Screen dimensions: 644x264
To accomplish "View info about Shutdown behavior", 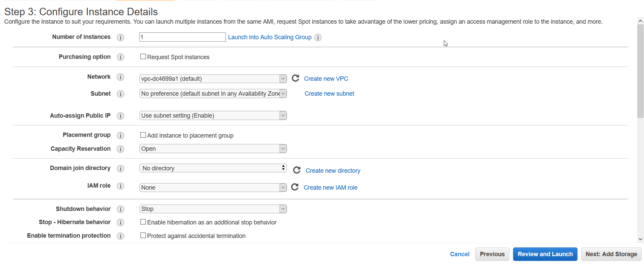I will (x=120, y=209).
